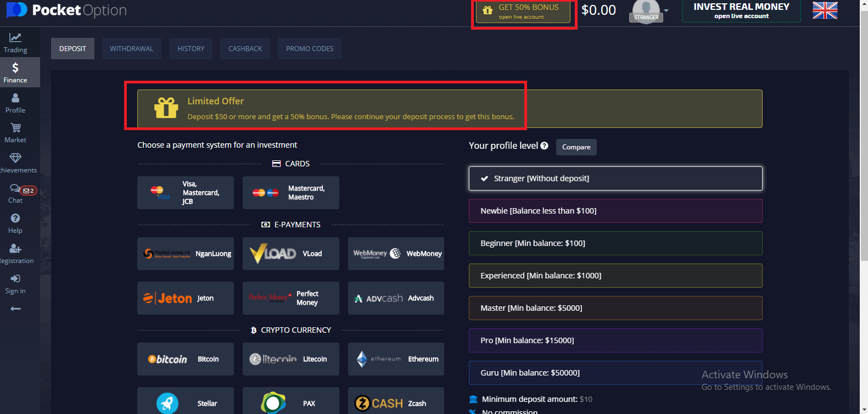Click Sign in sidebar icon
The height and width of the screenshot is (414, 868).
[15, 283]
